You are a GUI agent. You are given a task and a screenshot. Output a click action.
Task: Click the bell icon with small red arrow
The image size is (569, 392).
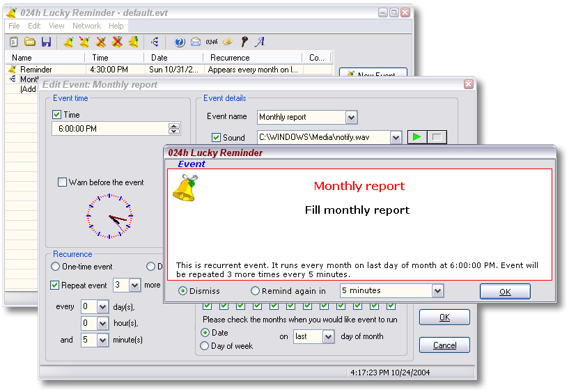tap(84, 42)
